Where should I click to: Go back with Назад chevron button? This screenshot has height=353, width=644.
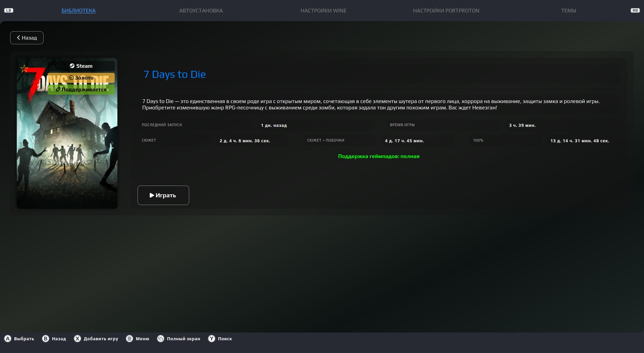[x=27, y=38]
